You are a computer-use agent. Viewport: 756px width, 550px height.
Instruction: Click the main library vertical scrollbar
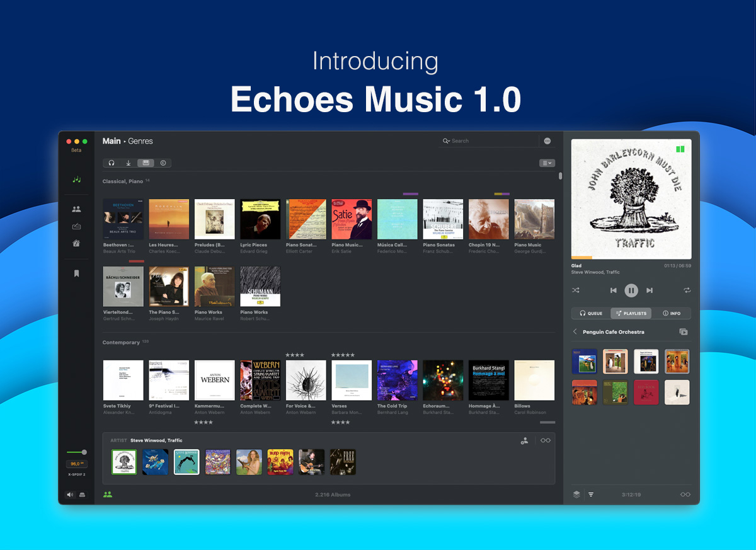point(561,176)
